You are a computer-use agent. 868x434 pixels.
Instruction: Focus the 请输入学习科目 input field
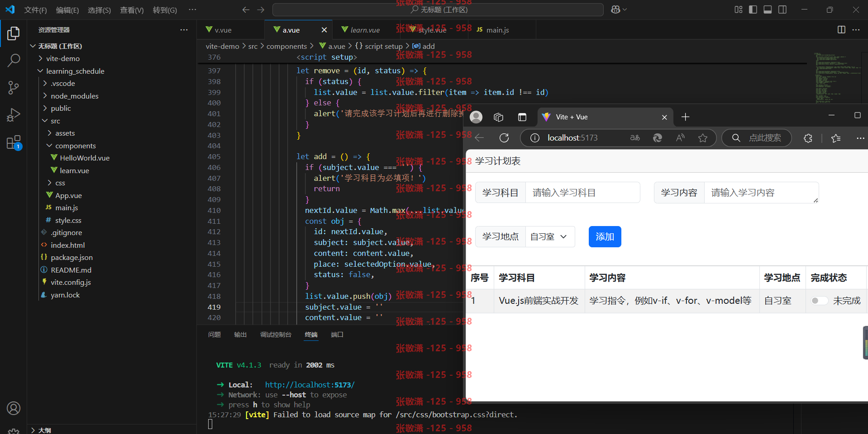[x=582, y=193]
